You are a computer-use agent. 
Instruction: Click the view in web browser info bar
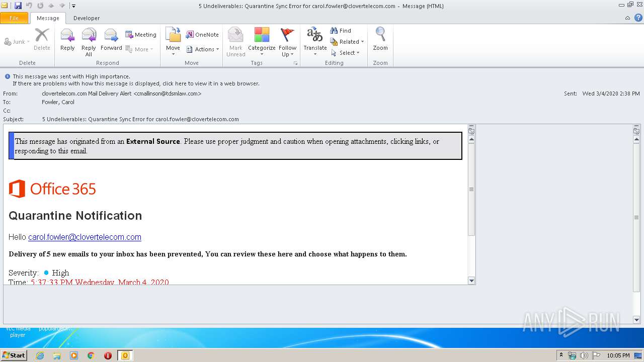click(136, 83)
